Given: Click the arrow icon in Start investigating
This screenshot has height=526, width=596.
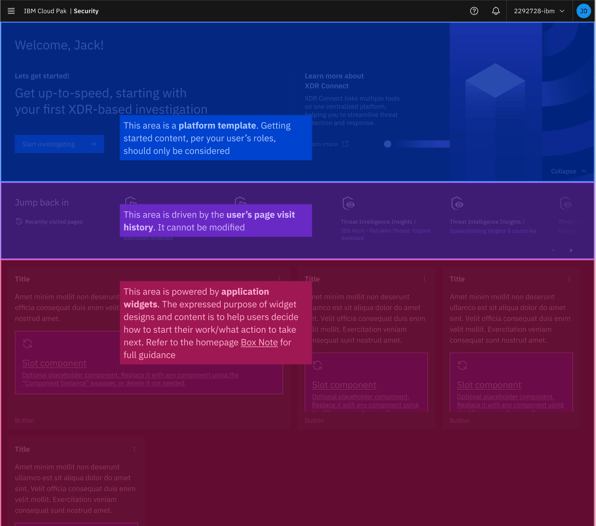Looking at the screenshot, I should pos(93,144).
